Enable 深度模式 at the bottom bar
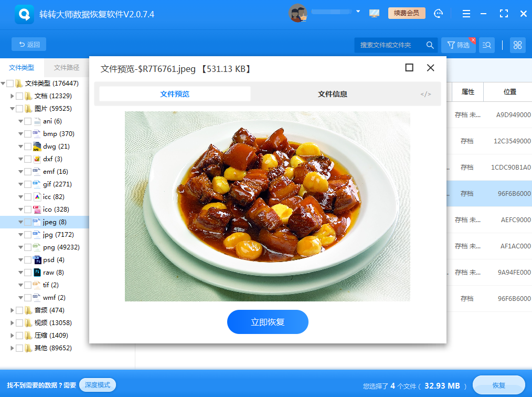532x397 pixels. (97, 385)
